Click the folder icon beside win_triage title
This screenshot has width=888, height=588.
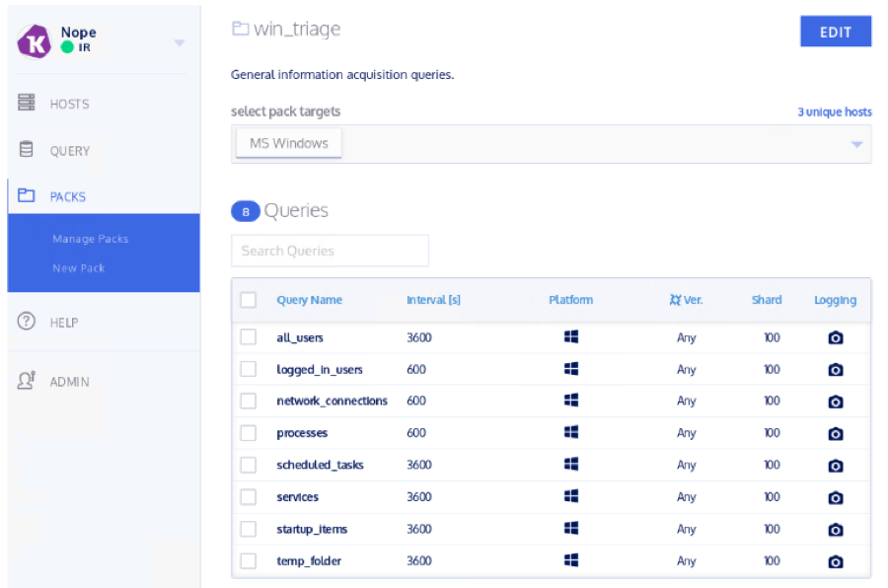coord(240,29)
